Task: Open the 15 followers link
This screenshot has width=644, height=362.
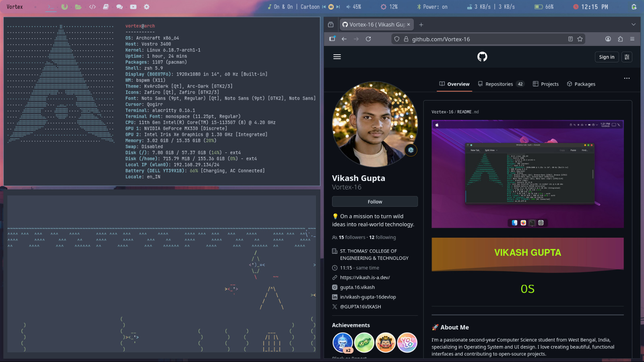Action: click(352, 237)
